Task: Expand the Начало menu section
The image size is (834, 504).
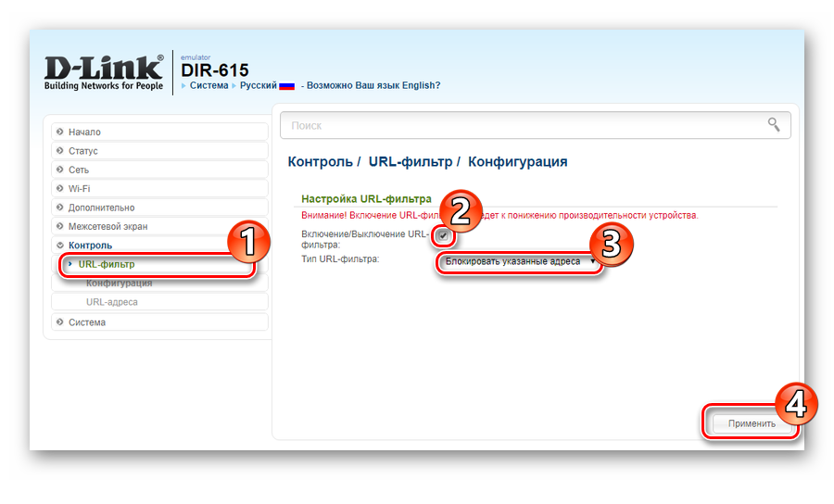Action: [x=159, y=132]
